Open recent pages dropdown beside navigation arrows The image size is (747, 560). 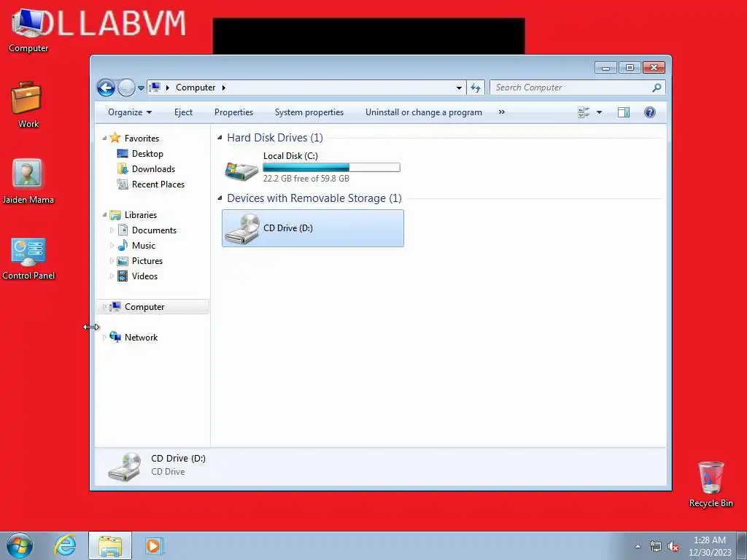[x=141, y=88]
